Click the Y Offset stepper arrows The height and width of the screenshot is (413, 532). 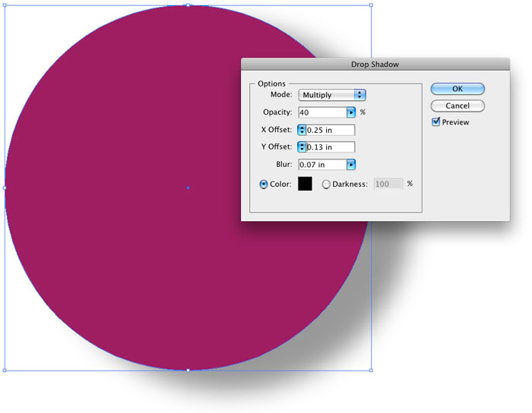[302, 147]
